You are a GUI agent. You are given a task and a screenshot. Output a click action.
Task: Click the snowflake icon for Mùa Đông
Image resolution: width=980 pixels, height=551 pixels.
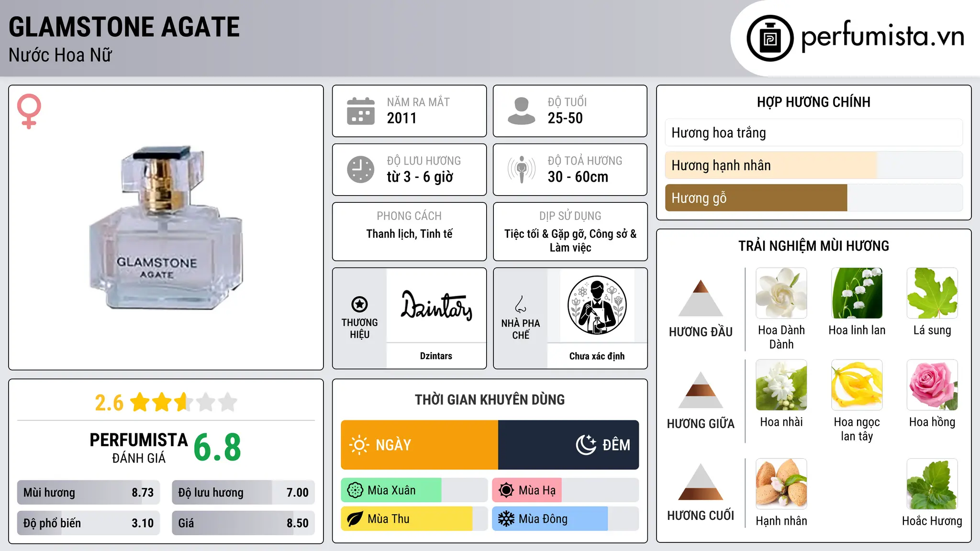[506, 519]
